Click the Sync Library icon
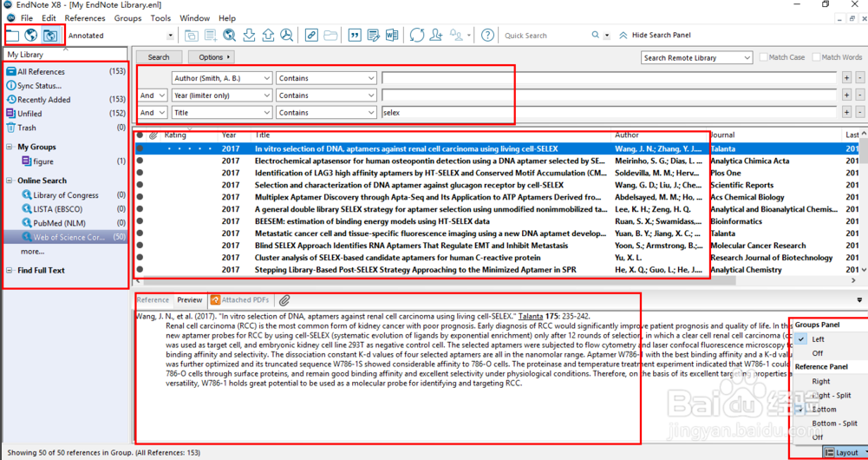Viewport: 868px width, 460px height. (x=416, y=36)
